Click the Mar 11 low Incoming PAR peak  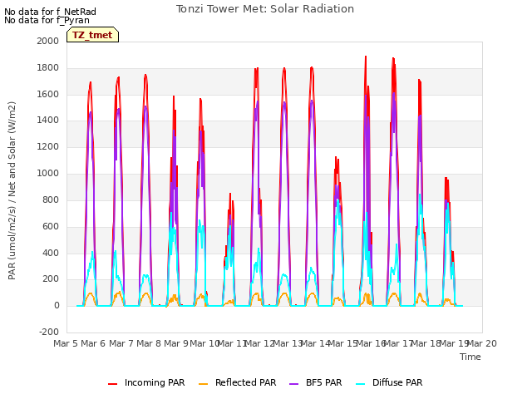tap(230, 194)
